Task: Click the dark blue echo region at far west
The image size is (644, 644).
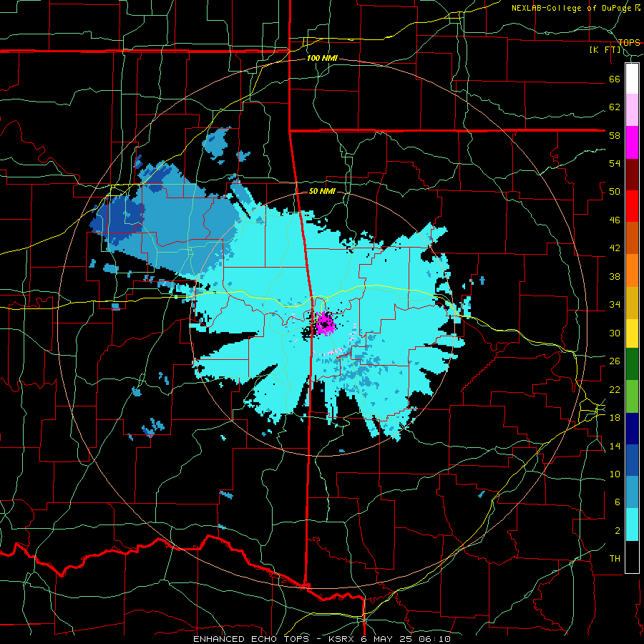Action: click(116, 220)
